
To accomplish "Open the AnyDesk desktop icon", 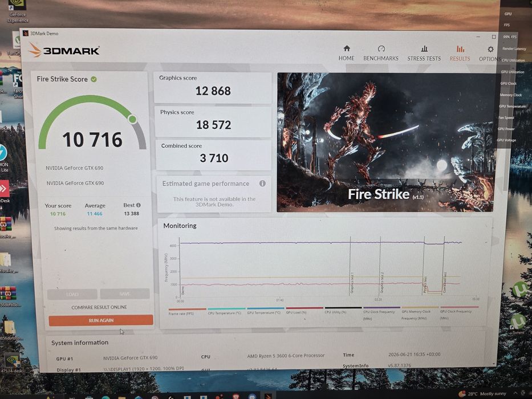I will [4, 192].
